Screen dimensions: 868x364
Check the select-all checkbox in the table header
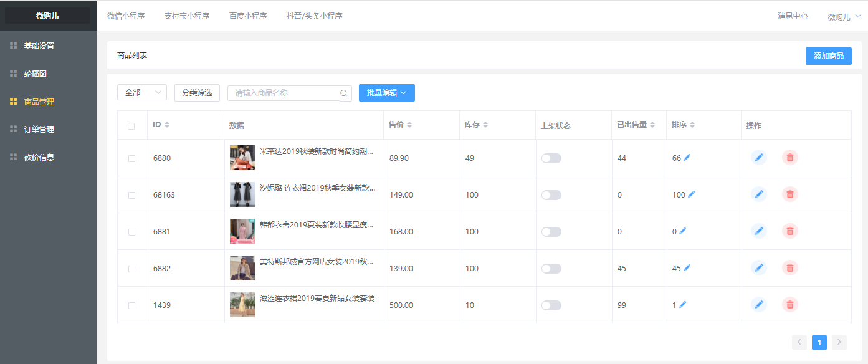coord(131,126)
